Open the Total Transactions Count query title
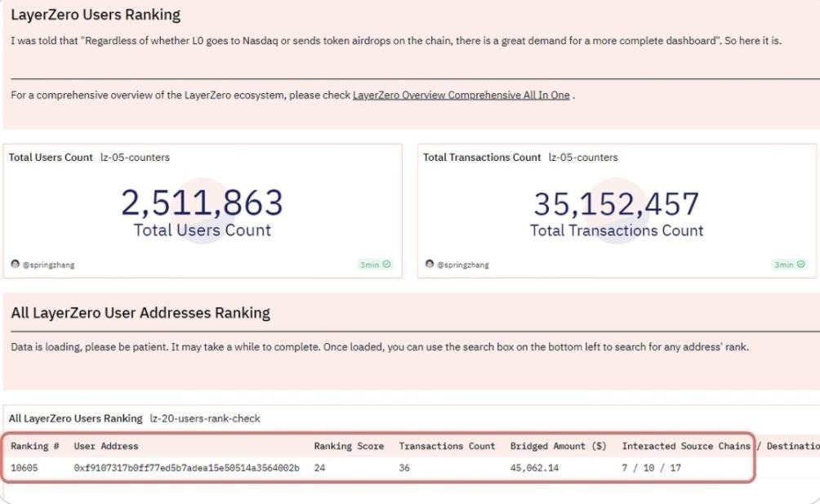This screenshot has height=504, width=820. point(482,158)
